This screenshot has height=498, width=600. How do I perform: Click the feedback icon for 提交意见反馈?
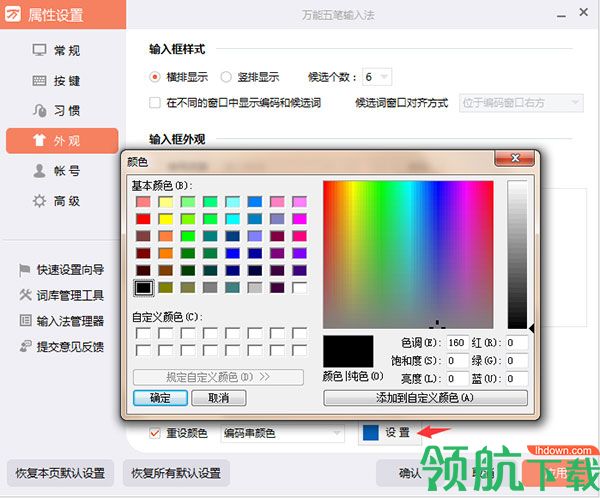(25, 346)
